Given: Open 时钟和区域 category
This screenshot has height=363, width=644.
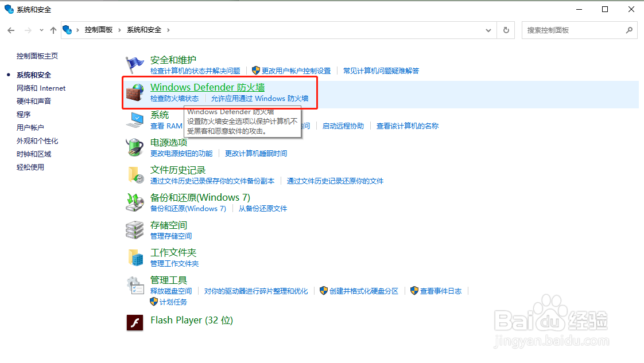Looking at the screenshot, I should coord(34,154).
